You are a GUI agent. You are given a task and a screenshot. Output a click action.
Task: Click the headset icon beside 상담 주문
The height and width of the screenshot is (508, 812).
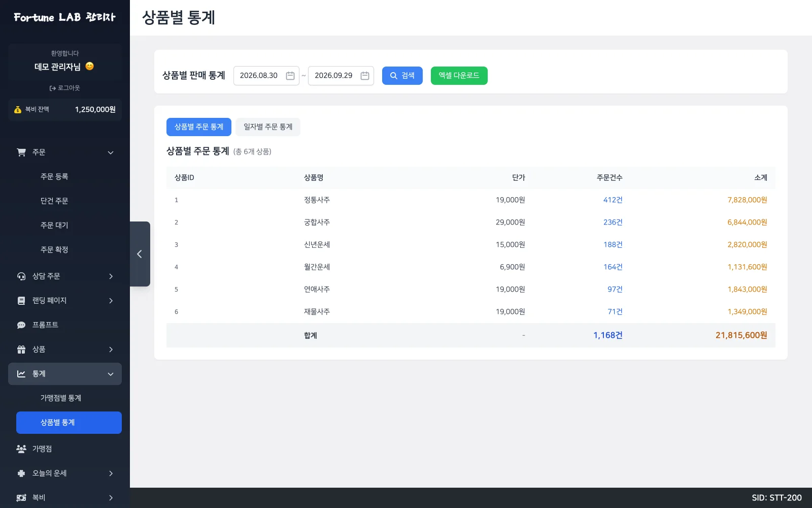click(x=21, y=276)
